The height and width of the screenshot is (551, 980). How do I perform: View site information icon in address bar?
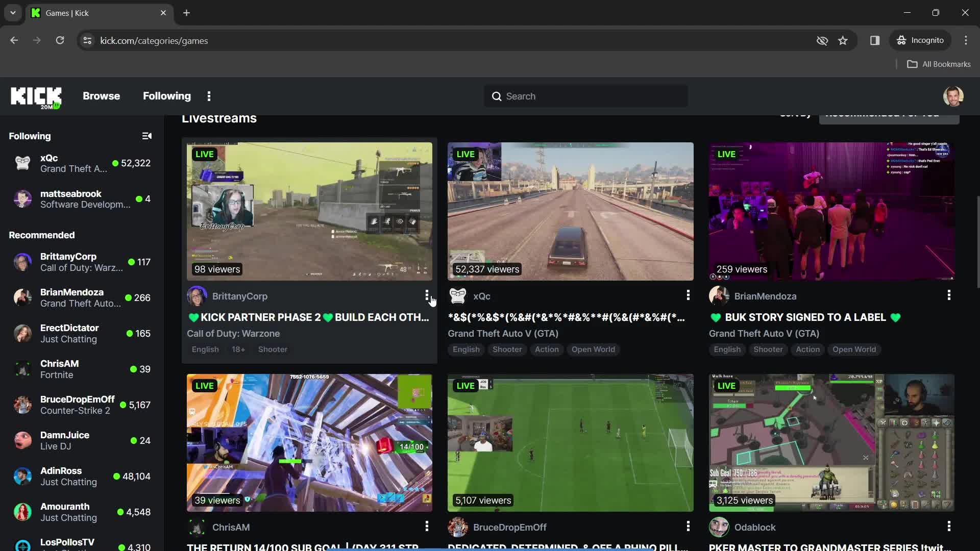(87, 40)
